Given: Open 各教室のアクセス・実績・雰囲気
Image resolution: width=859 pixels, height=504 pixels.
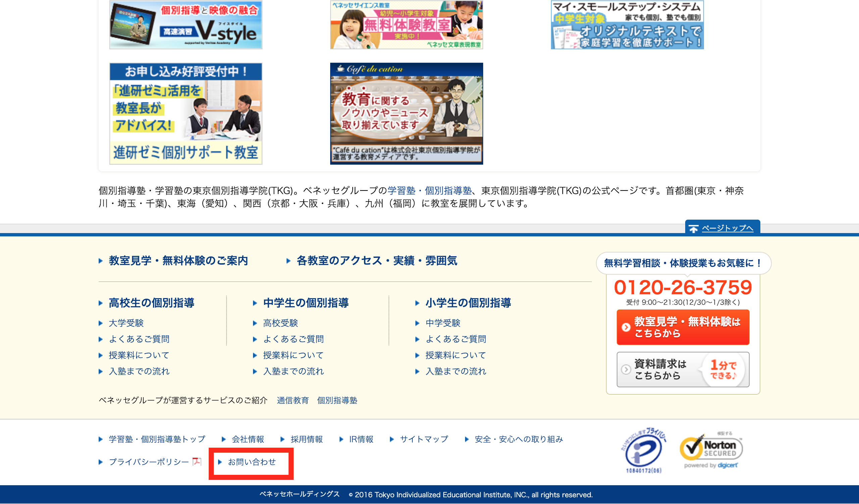Looking at the screenshot, I should 377,261.
